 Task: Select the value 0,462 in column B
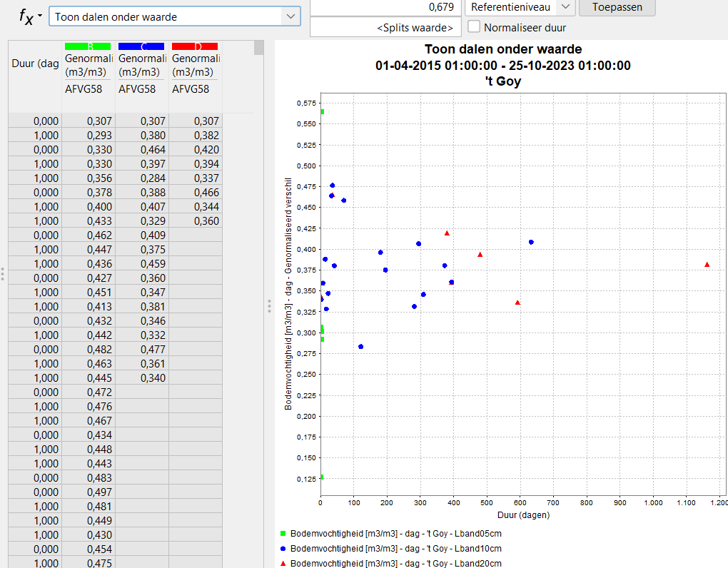(89, 235)
